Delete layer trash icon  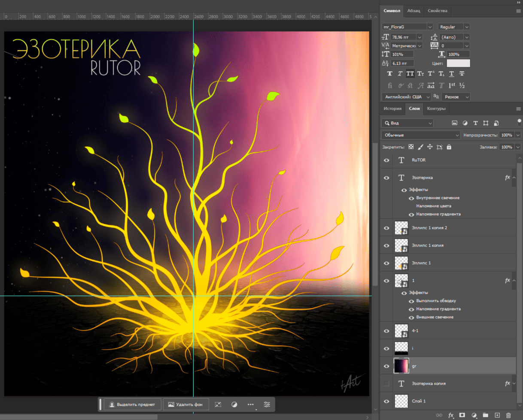click(509, 415)
